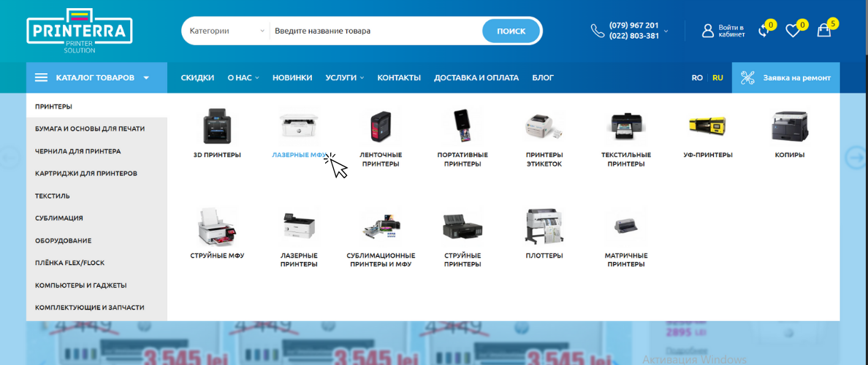
Task: Click phone number (079) 967 201
Action: pos(634,26)
